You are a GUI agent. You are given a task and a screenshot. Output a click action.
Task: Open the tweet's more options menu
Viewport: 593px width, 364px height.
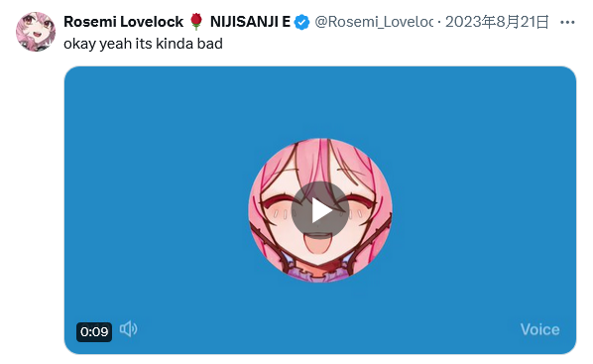point(567,23)
